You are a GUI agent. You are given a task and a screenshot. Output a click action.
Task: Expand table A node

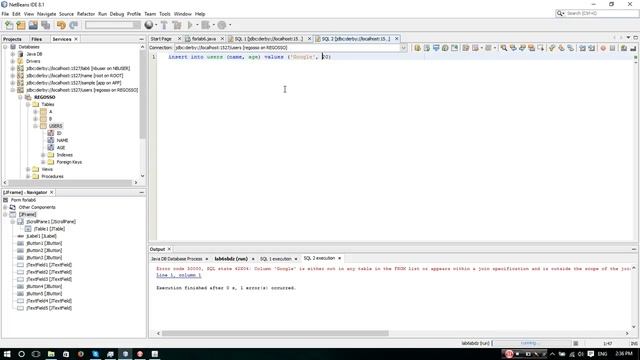point(36,111)
